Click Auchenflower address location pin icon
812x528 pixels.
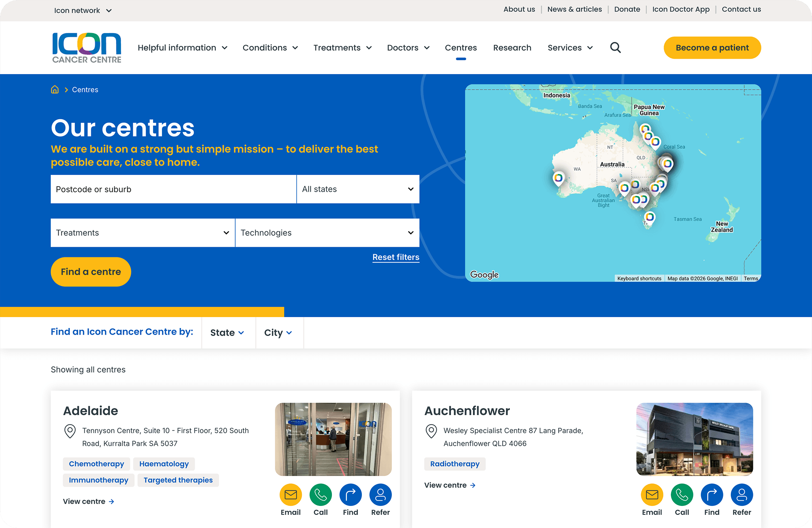(x=431, y=431)
